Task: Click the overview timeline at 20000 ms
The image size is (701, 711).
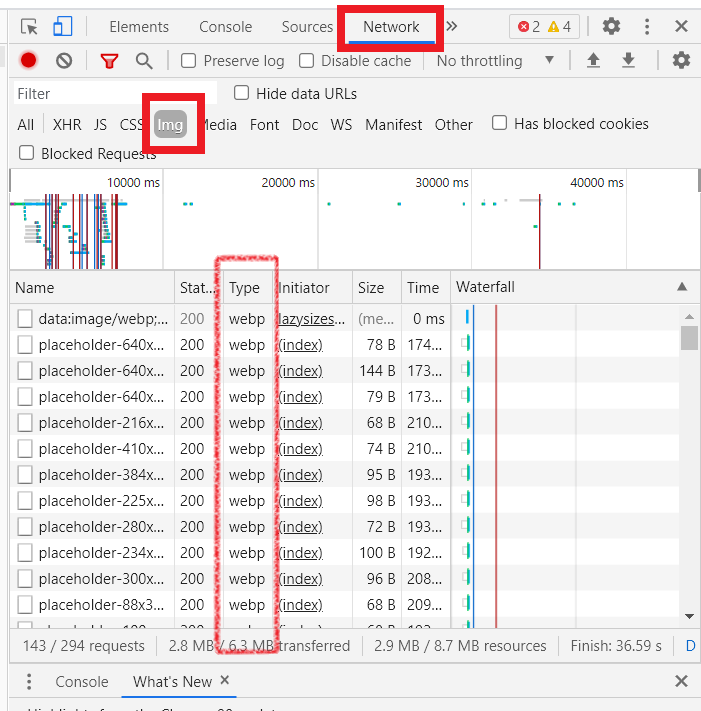Action: click(x=288, y=182)
